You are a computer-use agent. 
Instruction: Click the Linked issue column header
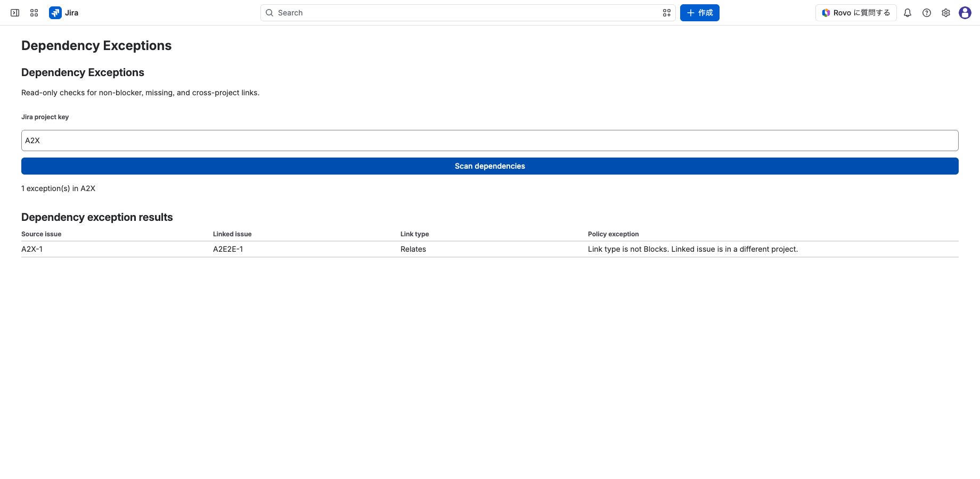232,234
